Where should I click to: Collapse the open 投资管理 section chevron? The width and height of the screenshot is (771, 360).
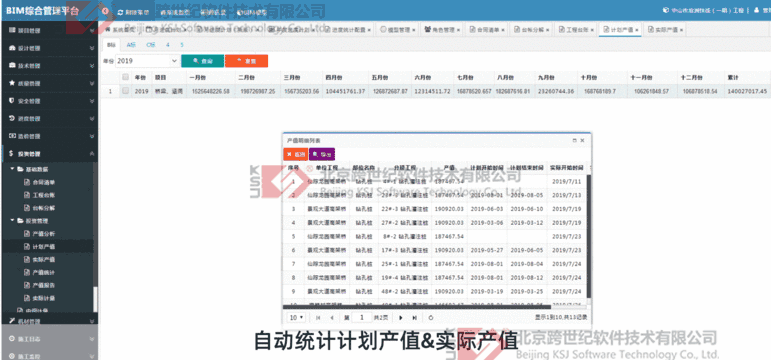point(92,154)
